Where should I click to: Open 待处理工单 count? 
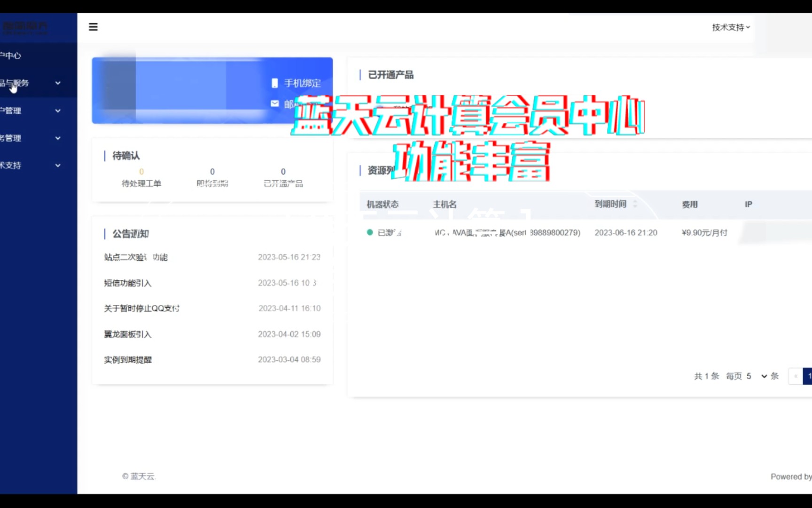(x=141, y=172)
